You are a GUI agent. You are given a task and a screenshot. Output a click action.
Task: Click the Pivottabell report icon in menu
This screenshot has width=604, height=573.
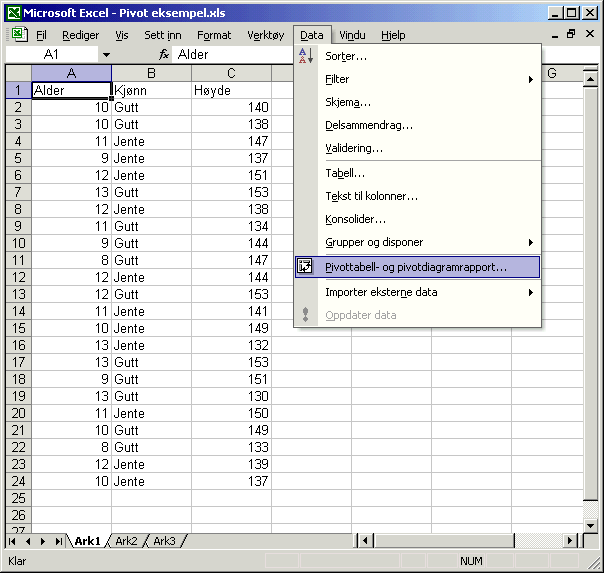pos(306,267)
